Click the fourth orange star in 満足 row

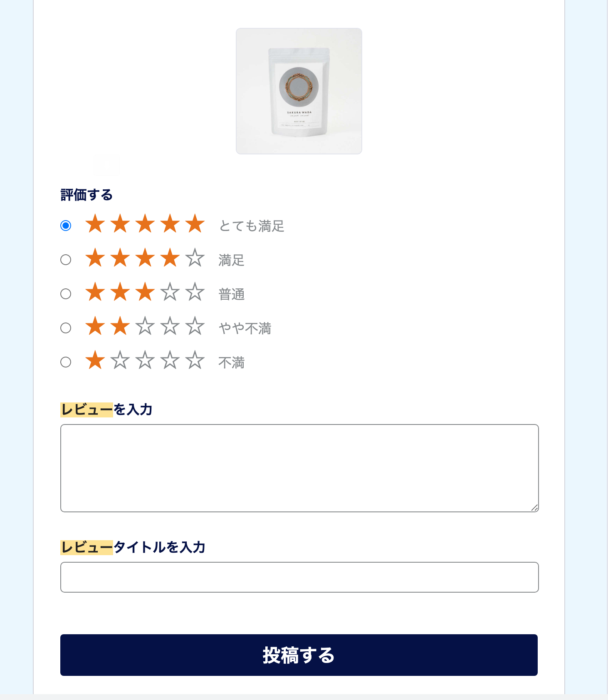pos(170,258)
